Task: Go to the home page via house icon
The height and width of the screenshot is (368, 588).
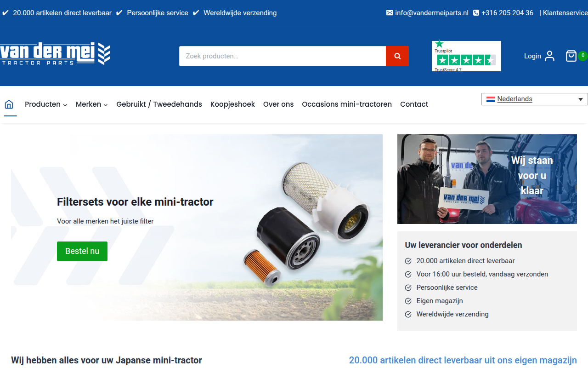Action: pyautogui.click(x=9, y=104)
